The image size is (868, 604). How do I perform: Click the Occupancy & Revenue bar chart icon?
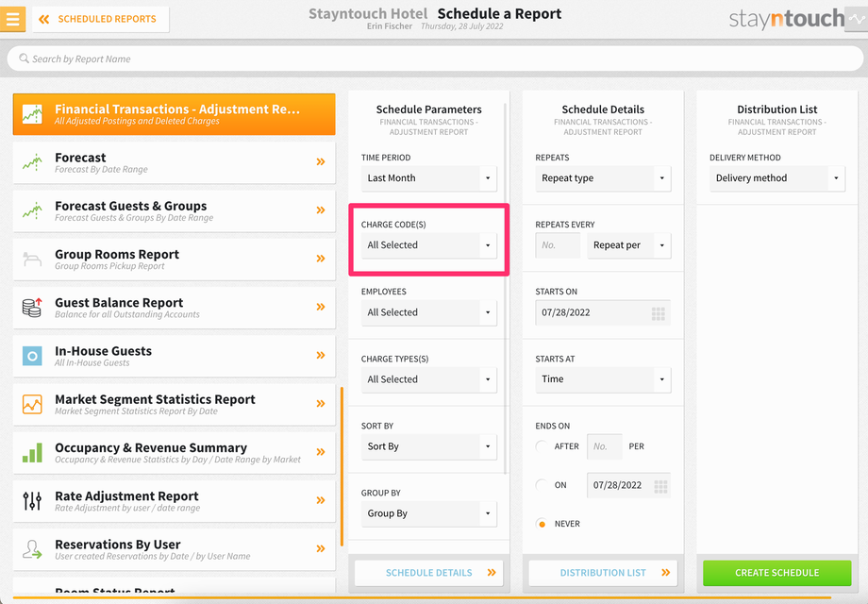coord(32,452)
